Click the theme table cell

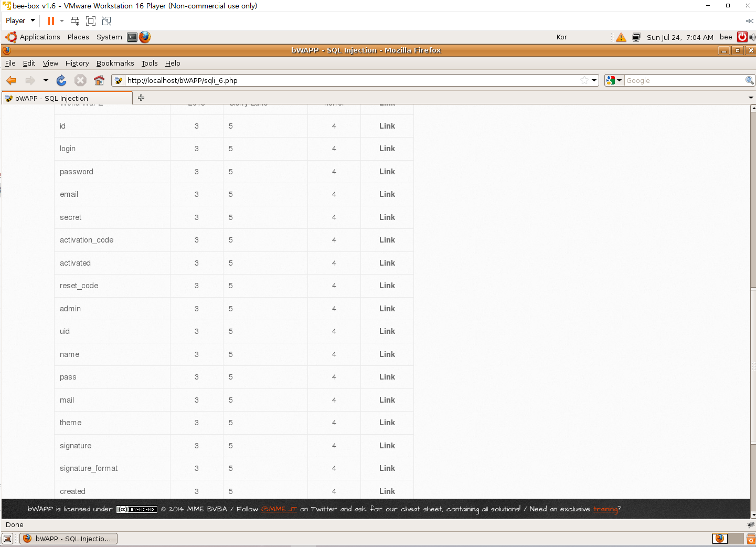click(x=112, y=423)
